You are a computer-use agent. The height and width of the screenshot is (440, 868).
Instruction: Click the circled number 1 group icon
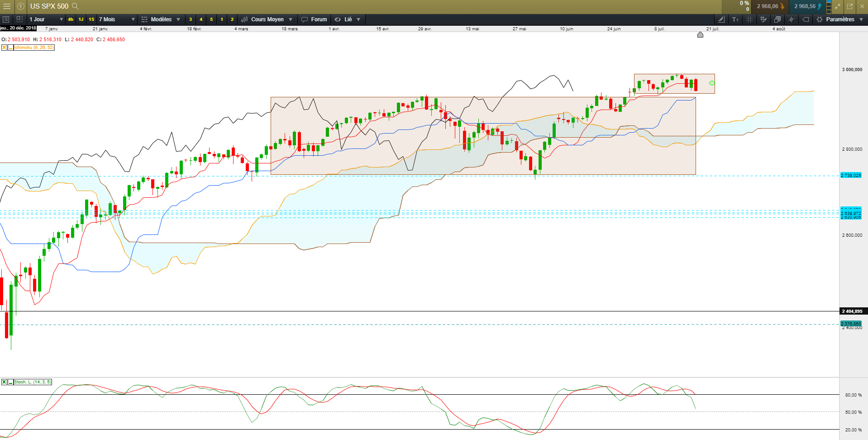(x=21, y=6)
